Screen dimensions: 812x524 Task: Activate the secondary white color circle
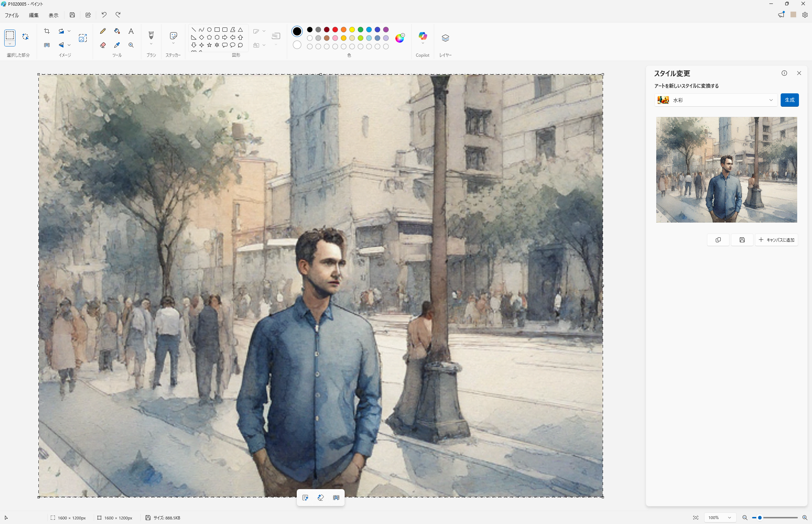pyautogui.click(x=297, y=45)
